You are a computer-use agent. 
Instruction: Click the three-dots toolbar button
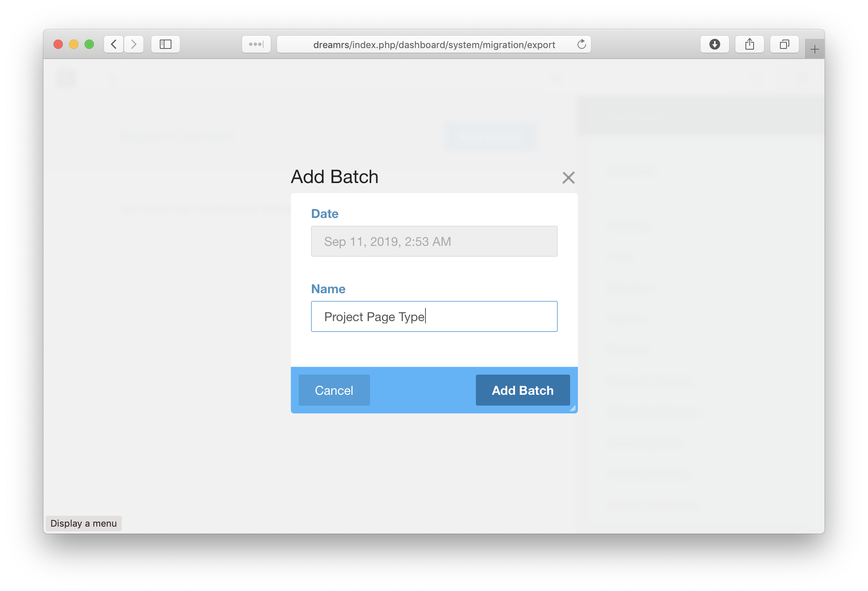(x=256, y=45)
